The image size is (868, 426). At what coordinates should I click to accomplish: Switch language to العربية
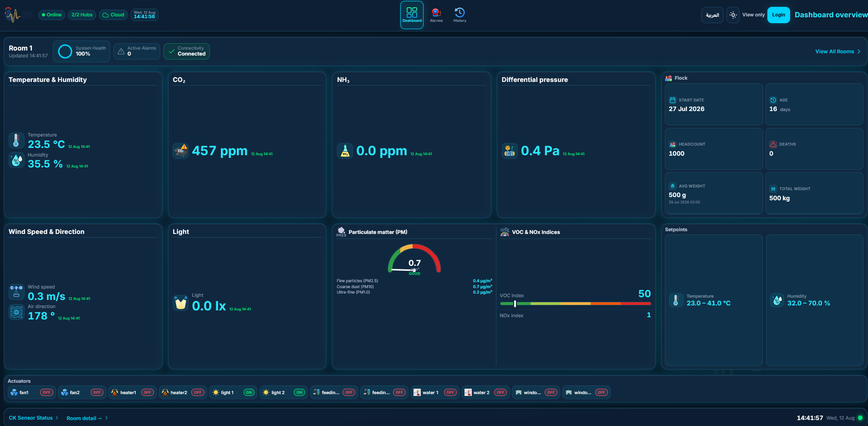point(712,15)
